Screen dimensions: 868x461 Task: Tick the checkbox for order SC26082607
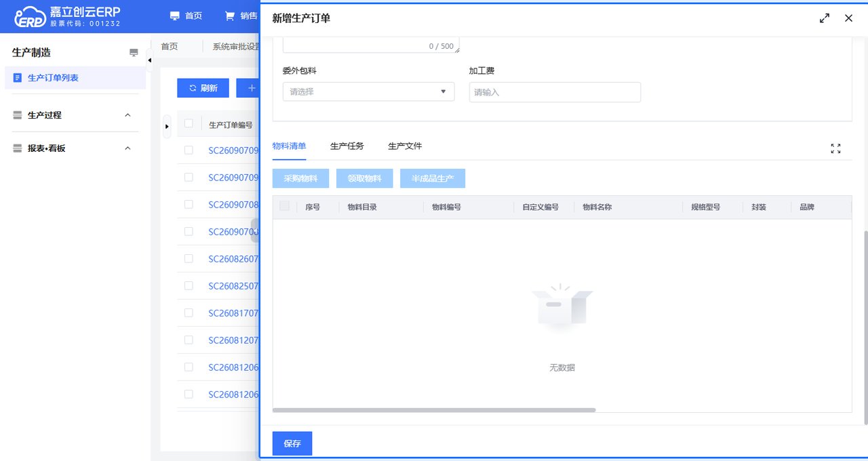189,258
